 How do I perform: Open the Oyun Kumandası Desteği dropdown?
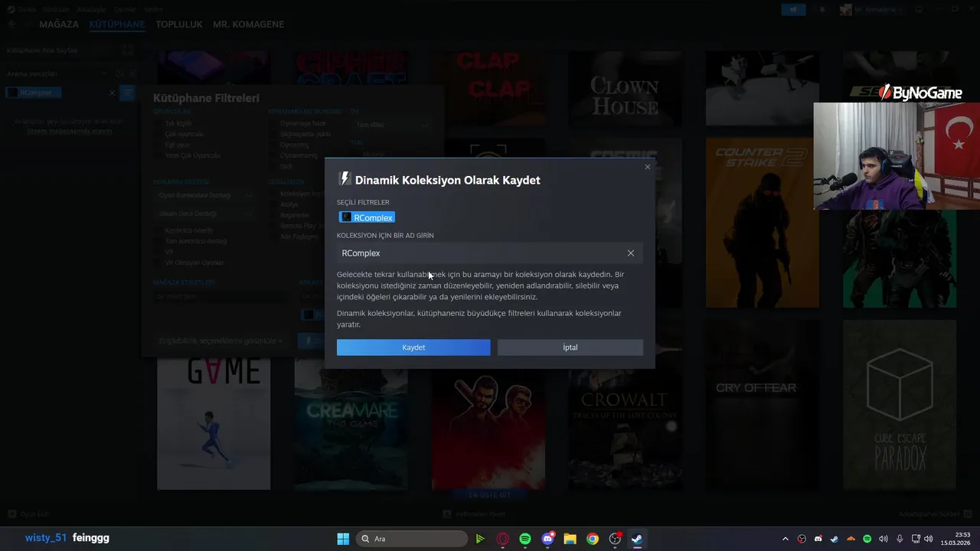tap(204, 195)
